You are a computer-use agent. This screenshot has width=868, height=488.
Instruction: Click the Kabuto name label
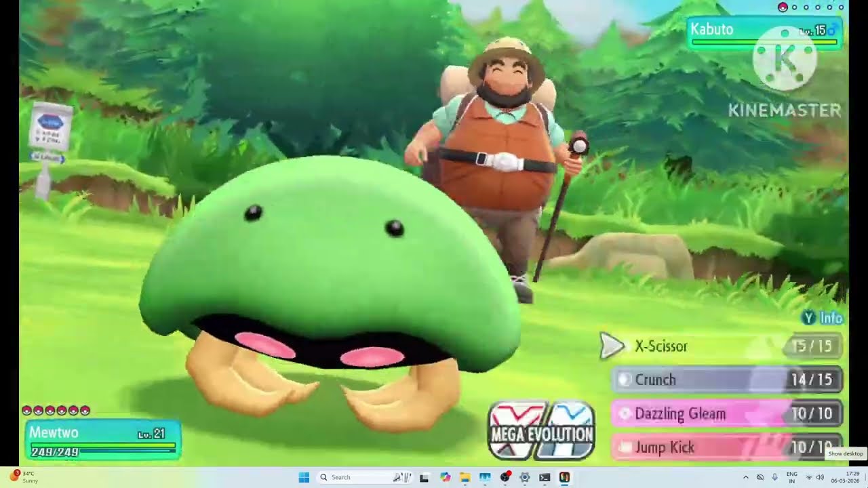[x=712, y=29]
